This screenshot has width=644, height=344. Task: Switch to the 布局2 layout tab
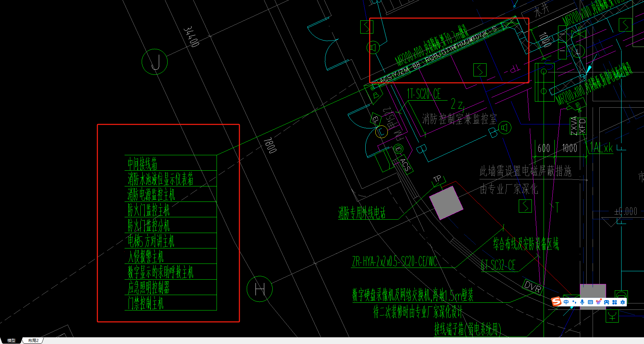pyautogui.click(x=33, y=340)
